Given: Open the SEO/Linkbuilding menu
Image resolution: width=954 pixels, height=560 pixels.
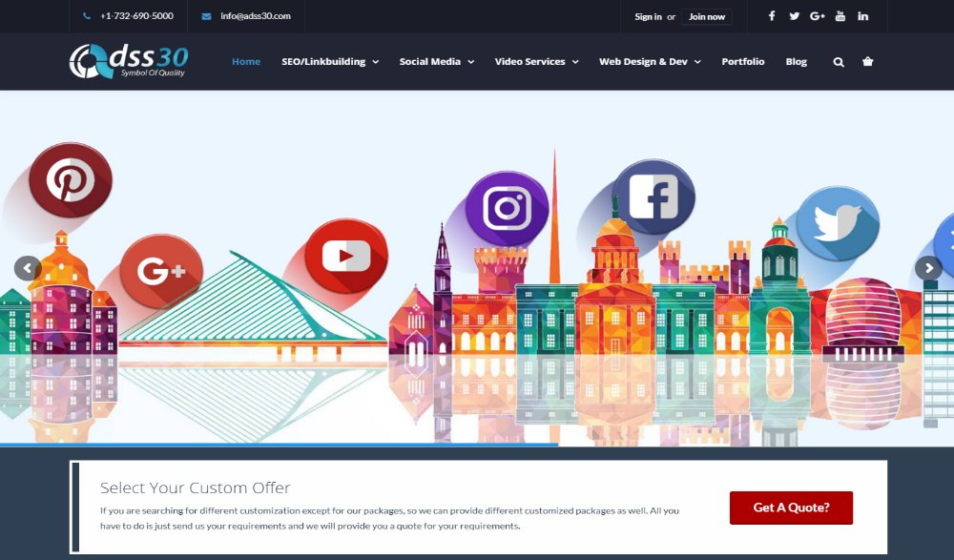Looking at the screenshot, I should [x=323, y=61].
